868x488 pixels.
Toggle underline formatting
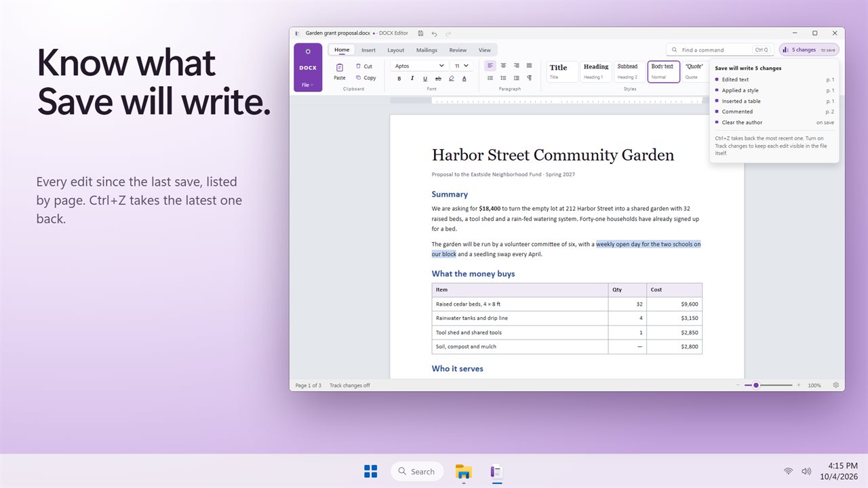(425, 79)
